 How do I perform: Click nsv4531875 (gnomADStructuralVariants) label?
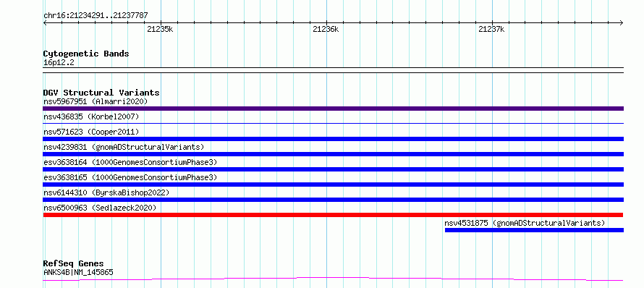[x=525, y=223]
